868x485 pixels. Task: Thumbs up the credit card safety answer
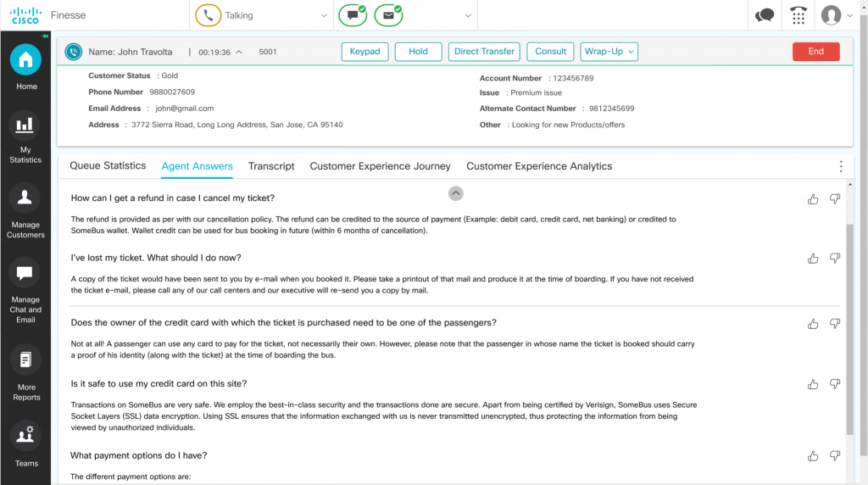coord(813,384)
